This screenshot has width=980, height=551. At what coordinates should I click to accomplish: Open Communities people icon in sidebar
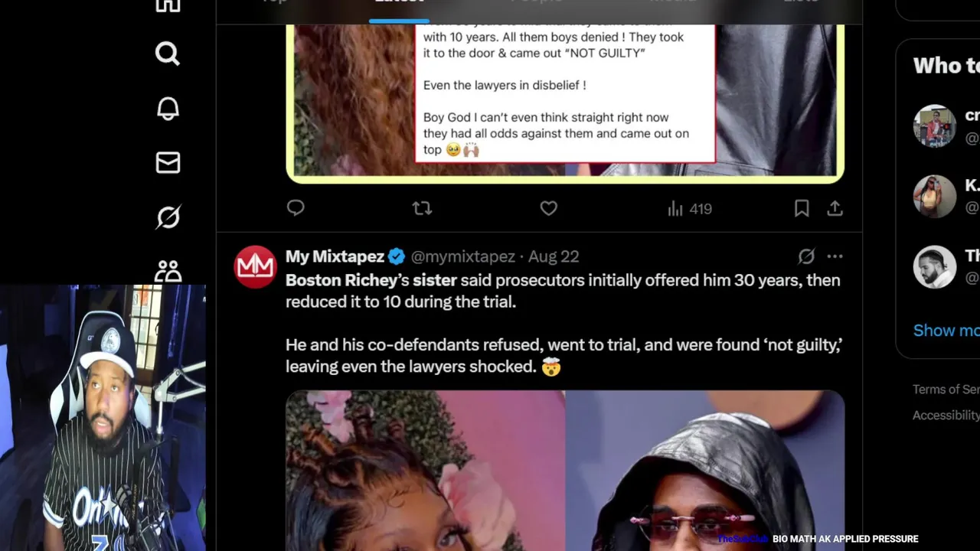pos(168,271)
